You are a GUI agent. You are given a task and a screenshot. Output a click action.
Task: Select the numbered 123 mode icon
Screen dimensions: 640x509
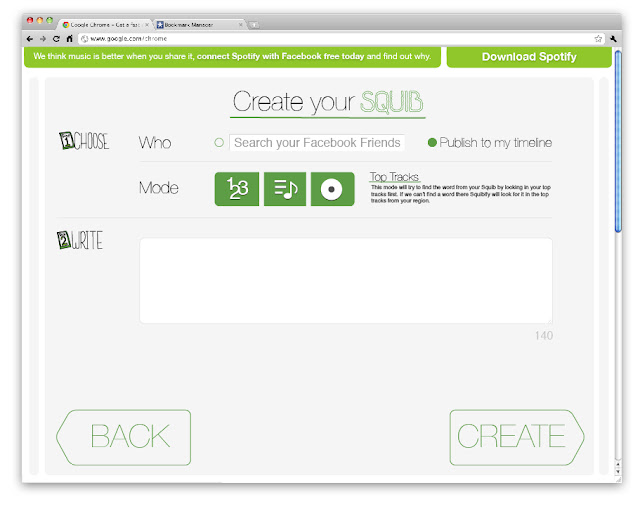point(237,189)
